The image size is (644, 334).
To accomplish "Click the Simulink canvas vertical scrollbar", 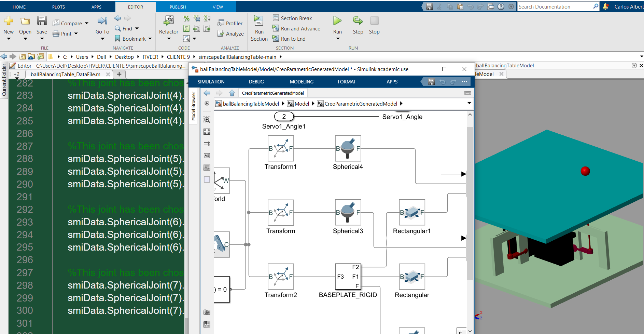I will (x=470, y=203).
